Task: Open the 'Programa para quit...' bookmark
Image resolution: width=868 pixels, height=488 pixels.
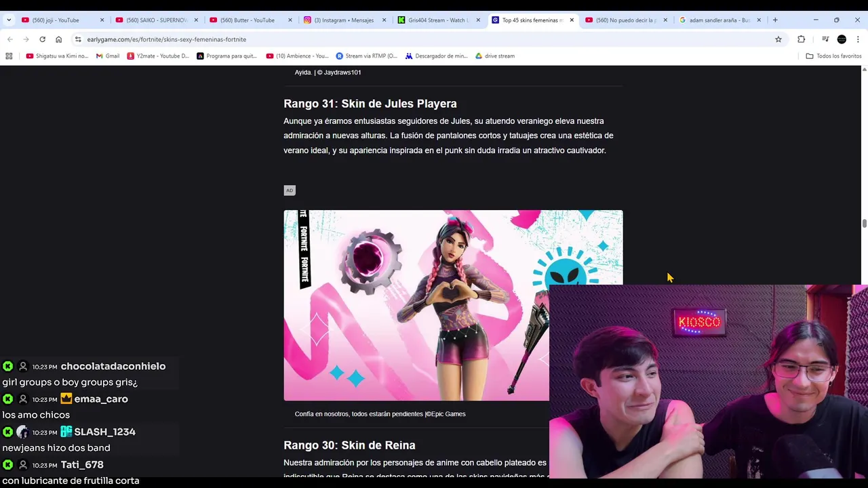Action: (x=227, y=56)
